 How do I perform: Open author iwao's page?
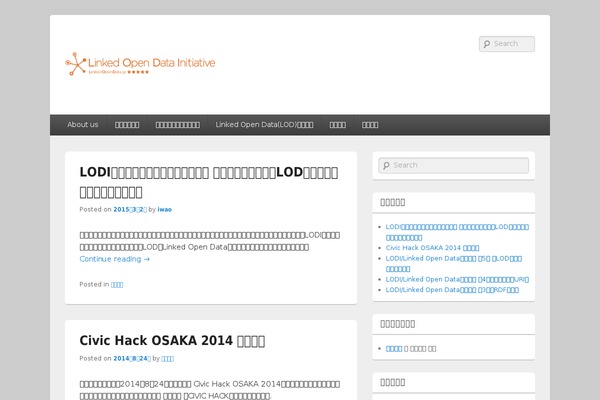[x=165, y=209]
